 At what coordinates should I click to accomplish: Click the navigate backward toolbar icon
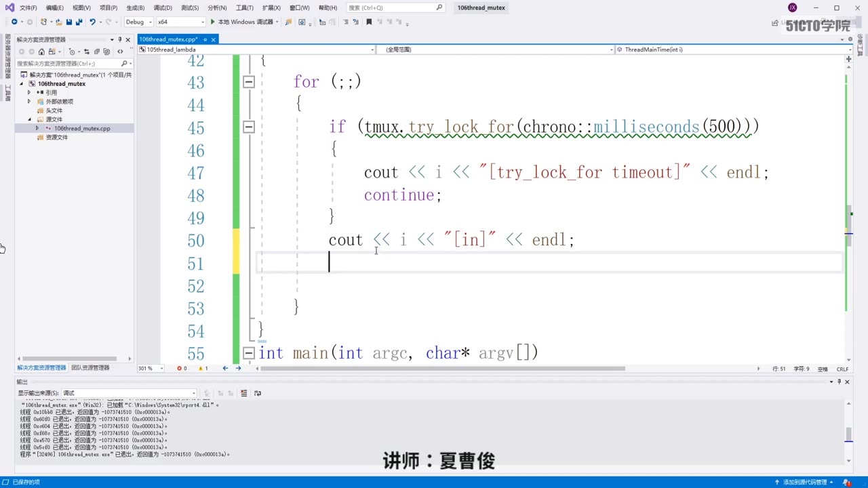coord(14,22)
